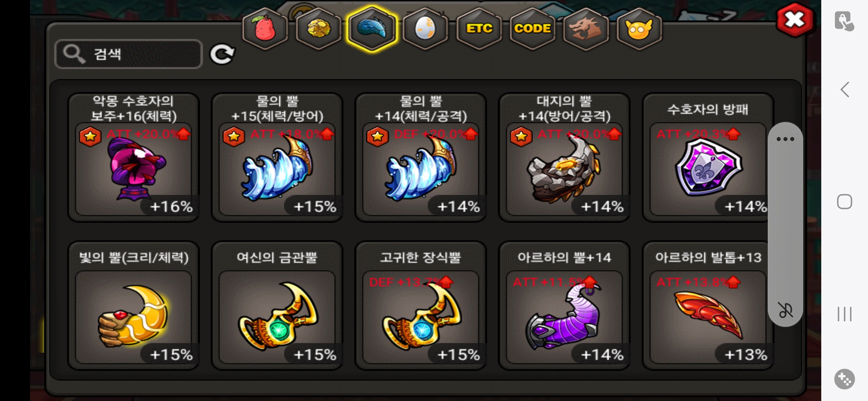Select the egg category tab

[x=425, y=29]
